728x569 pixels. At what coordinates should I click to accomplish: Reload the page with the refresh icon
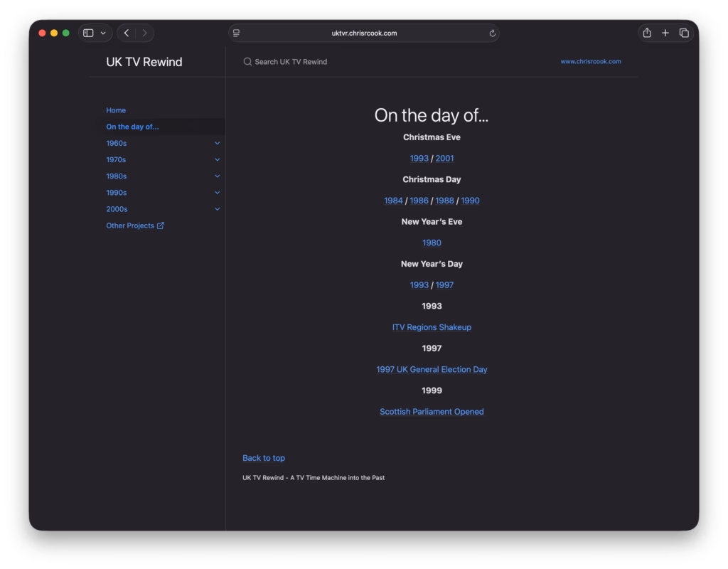(492, 33)
